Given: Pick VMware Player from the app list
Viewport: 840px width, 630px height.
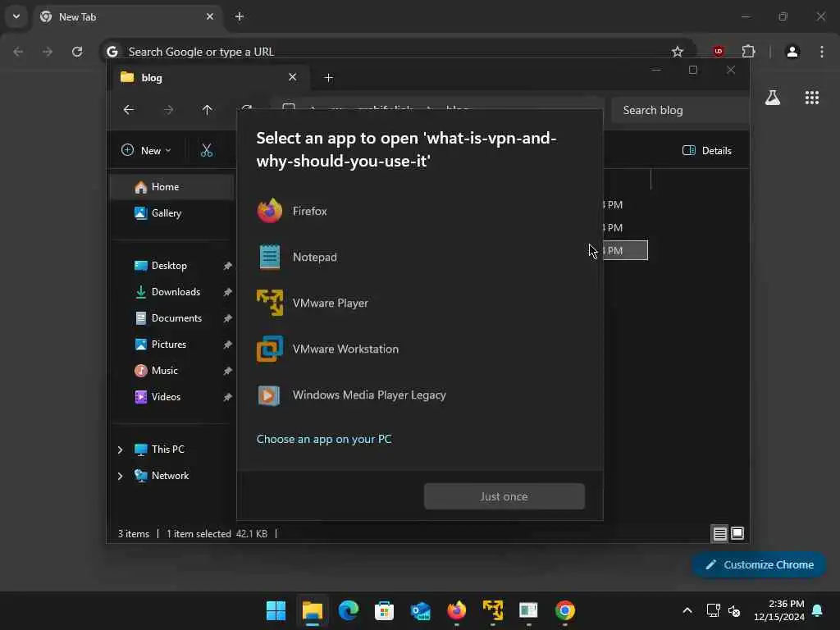Looking at the screenshot, I should click(419, 304).
